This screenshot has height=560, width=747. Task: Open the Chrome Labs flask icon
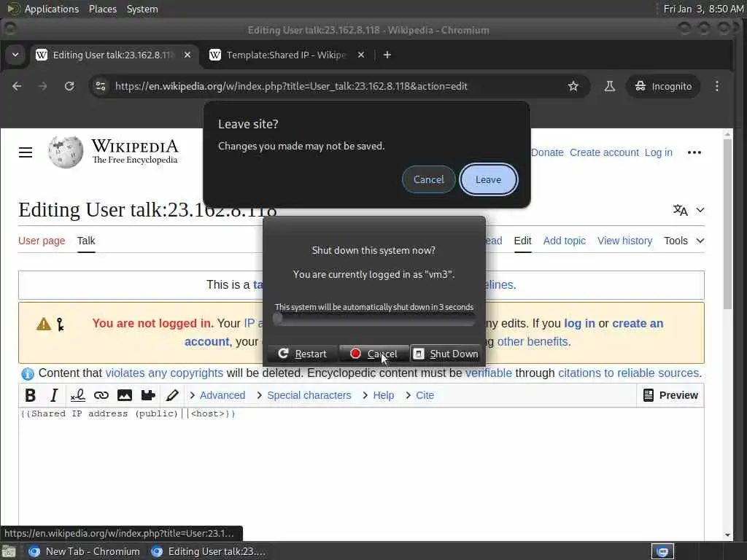pyautogui.click(x=609, y=86)
